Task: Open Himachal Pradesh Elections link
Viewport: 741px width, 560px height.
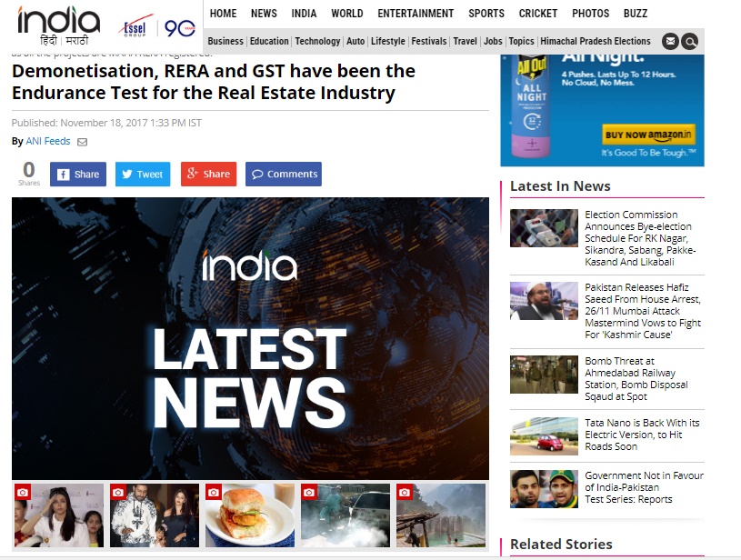Action: (x=596, y=41)
